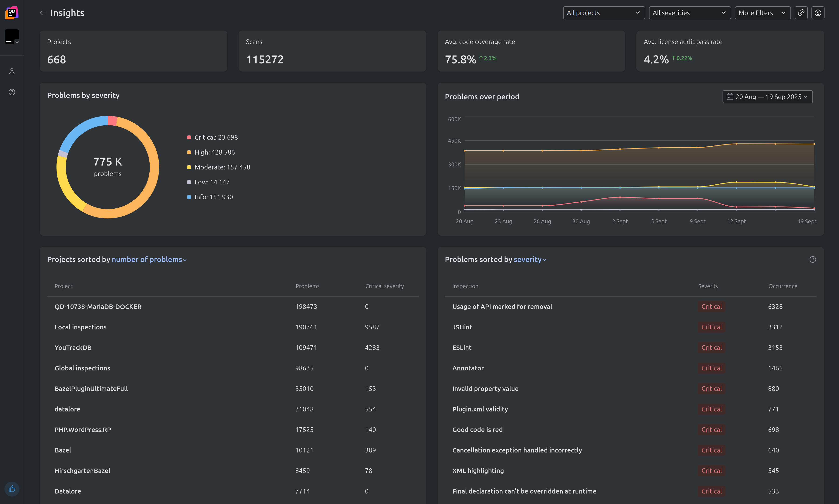Click the red Critical legend dot

(x=189, y=137)
